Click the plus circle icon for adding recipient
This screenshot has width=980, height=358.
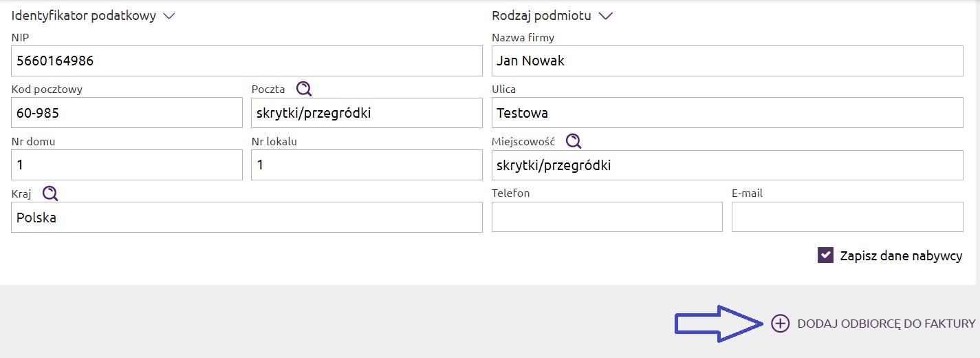coord(780,324)
